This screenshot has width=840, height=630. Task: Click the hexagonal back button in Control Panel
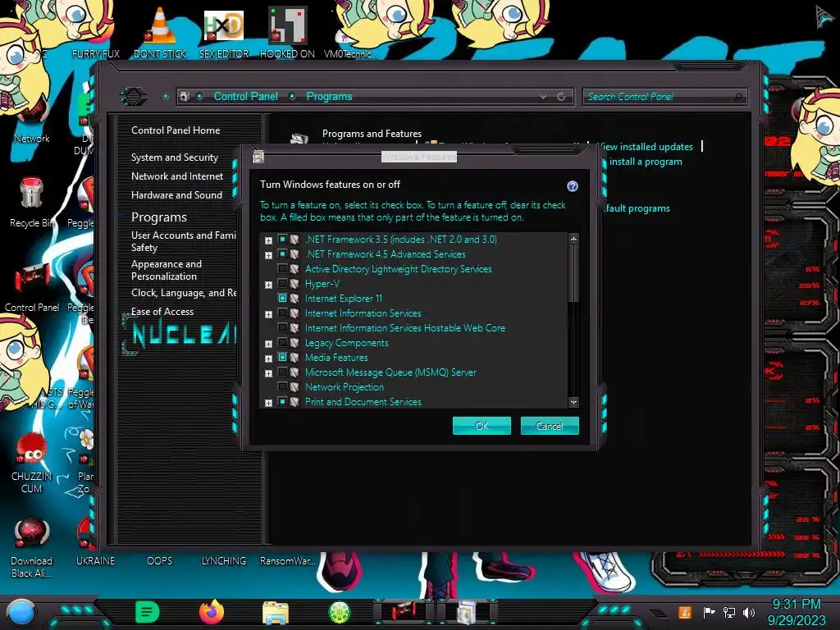tap(133, 97)
